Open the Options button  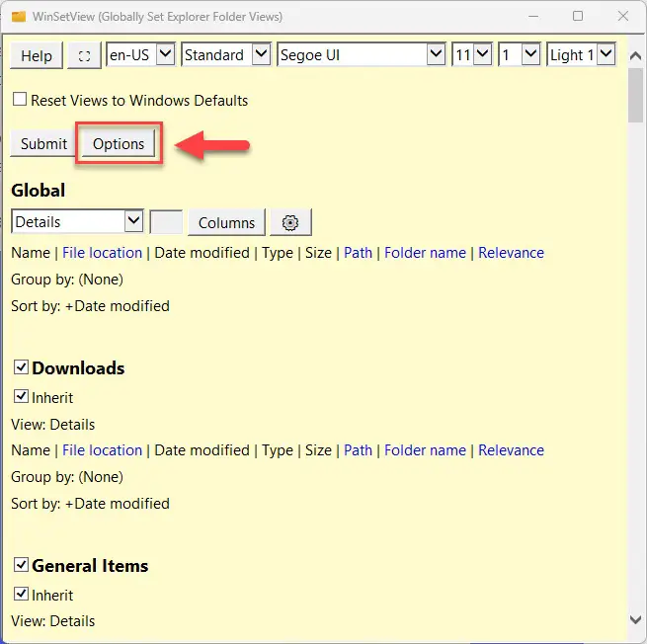(x=119, y=143)
